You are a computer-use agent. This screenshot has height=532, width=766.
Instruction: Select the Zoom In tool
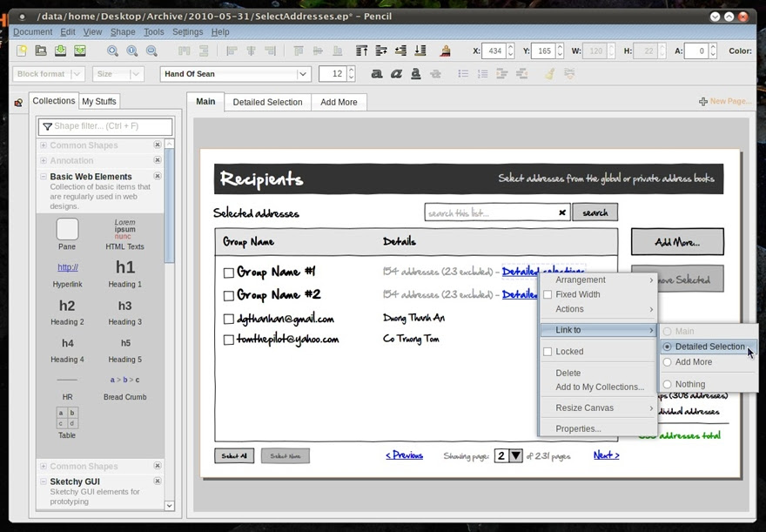[111, 51]
